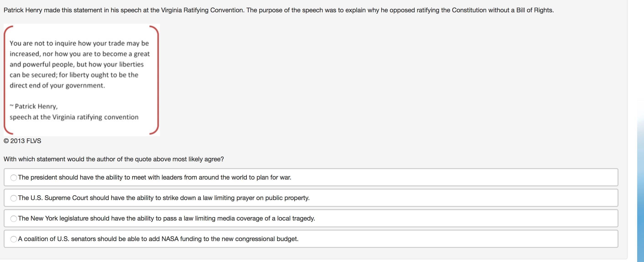The width and height of the screenshot is (644, 262).
Task: Click the intro sentence about the Virginia Ratifying Convention
Action: pyautogui.click(x=278, y=10)
